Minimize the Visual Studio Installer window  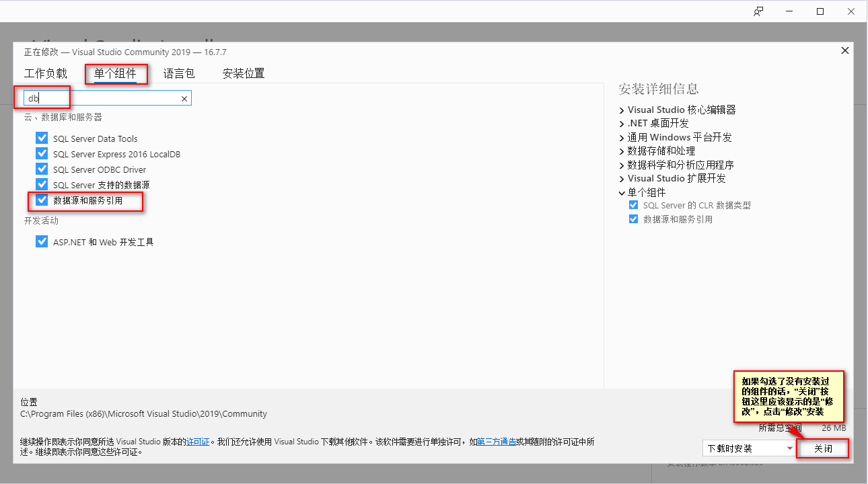789,11
